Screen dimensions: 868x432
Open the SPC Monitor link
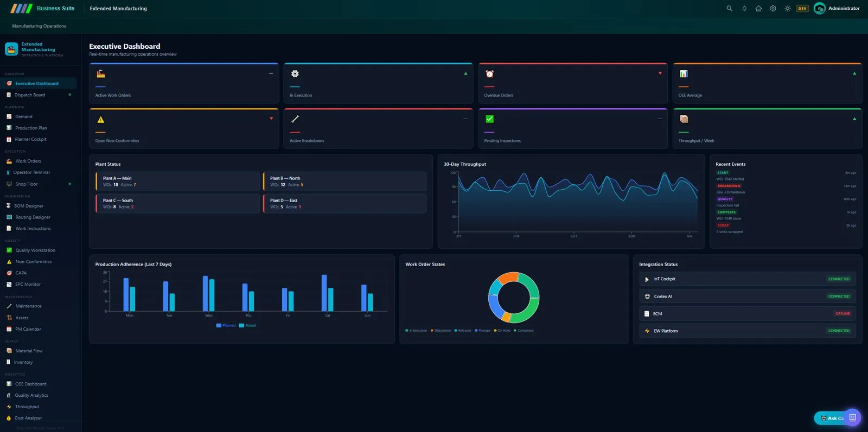(x=28, y=285)
